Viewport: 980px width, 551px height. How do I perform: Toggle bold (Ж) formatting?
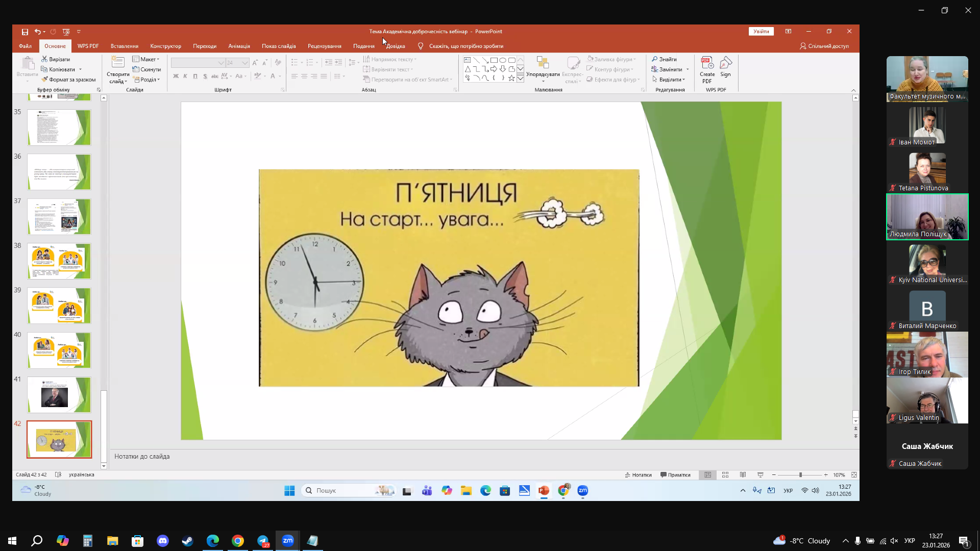point(176,77)
